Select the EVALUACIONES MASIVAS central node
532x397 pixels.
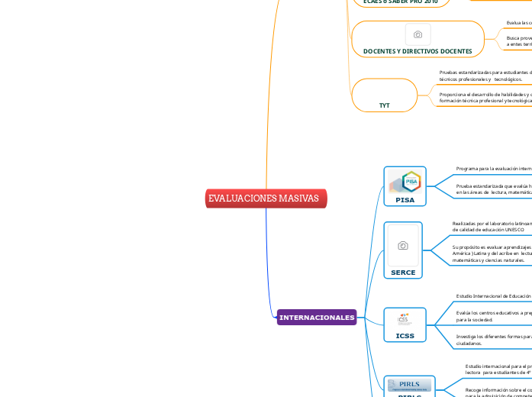pos(266,198)
